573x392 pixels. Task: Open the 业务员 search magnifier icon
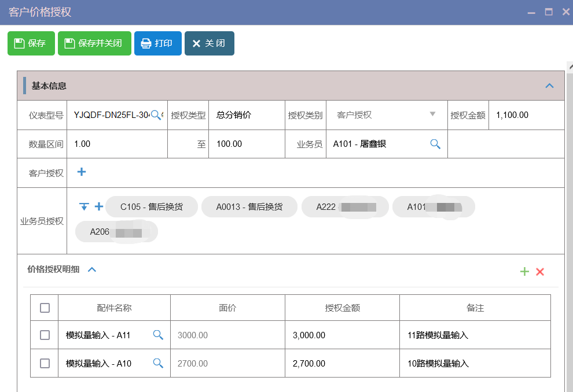(435, 144)
